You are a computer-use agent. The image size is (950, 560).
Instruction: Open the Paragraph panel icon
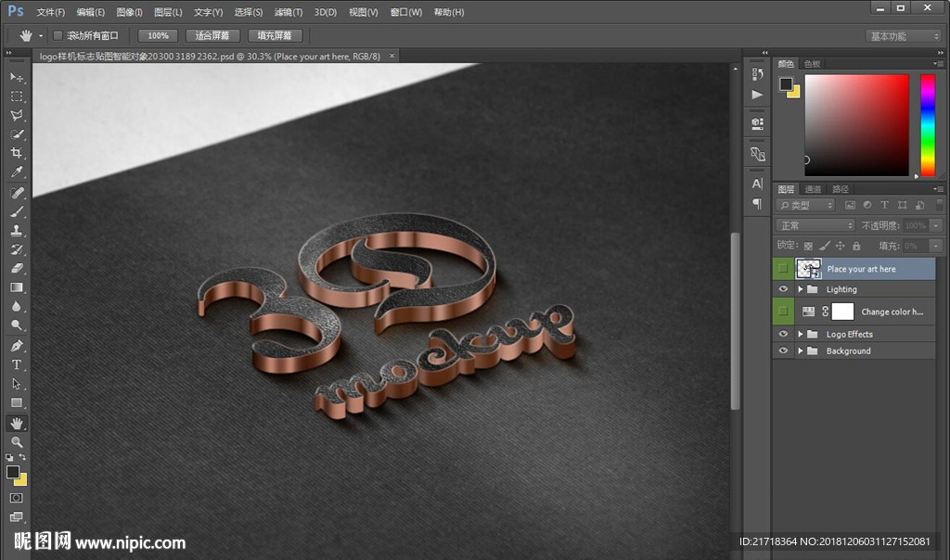pos(757,204)
